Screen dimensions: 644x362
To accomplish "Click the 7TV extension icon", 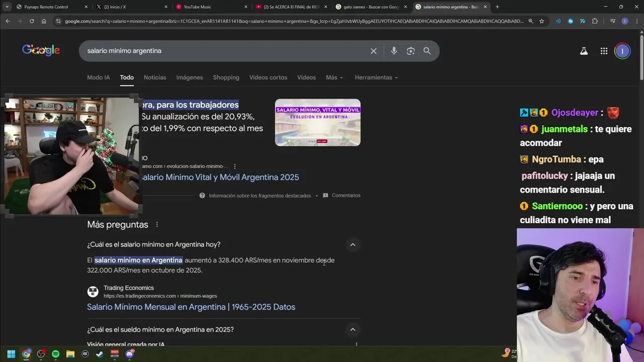I will (x=583, y=21).
